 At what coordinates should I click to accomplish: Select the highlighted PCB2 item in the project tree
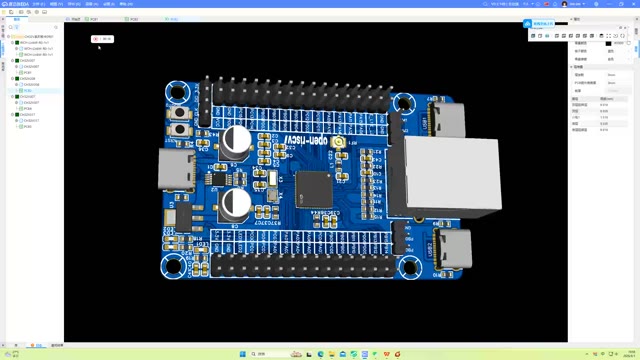pos(27,90)
